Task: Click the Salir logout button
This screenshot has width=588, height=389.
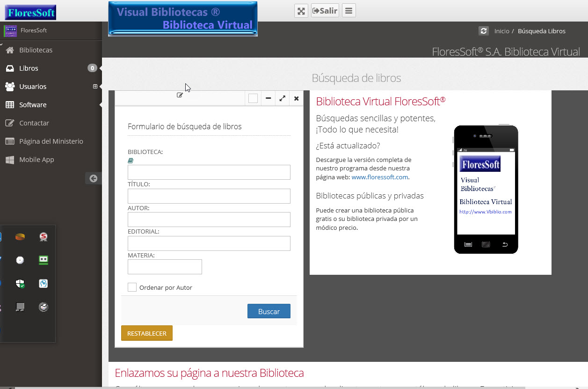Action: [325, 11]
